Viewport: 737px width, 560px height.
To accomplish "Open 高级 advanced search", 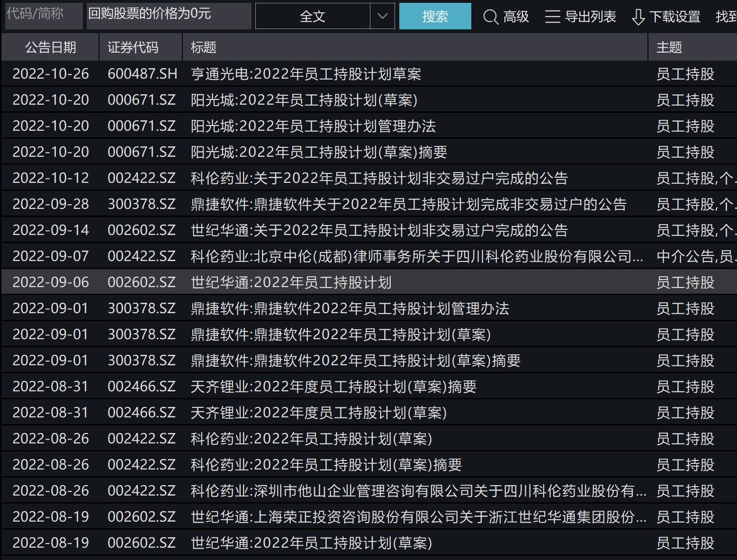I will [506, 17].
